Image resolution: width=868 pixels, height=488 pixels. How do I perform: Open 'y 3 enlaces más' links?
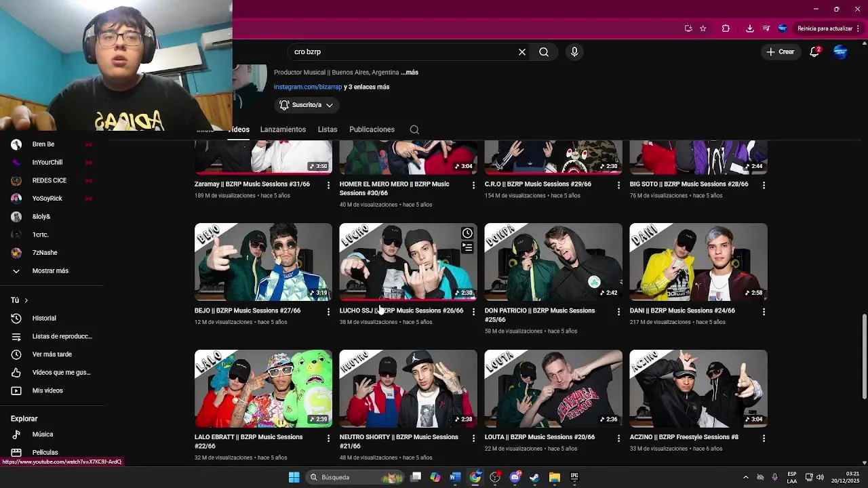pyautogui.click(x=367, y=87)
